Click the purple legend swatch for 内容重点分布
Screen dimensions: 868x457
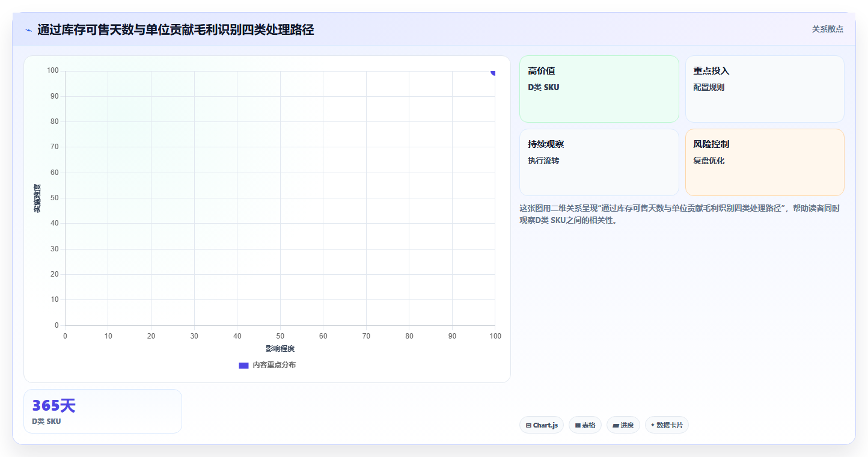(243, 365)
